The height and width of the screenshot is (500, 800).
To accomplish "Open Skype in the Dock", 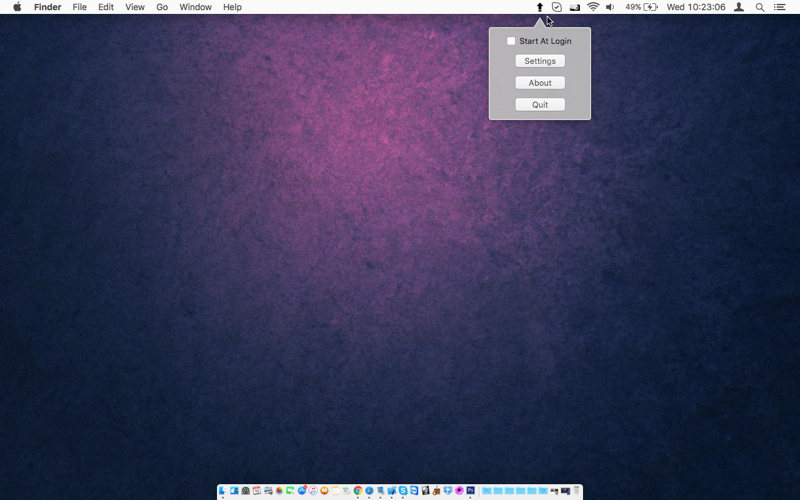I will point(403,491).
